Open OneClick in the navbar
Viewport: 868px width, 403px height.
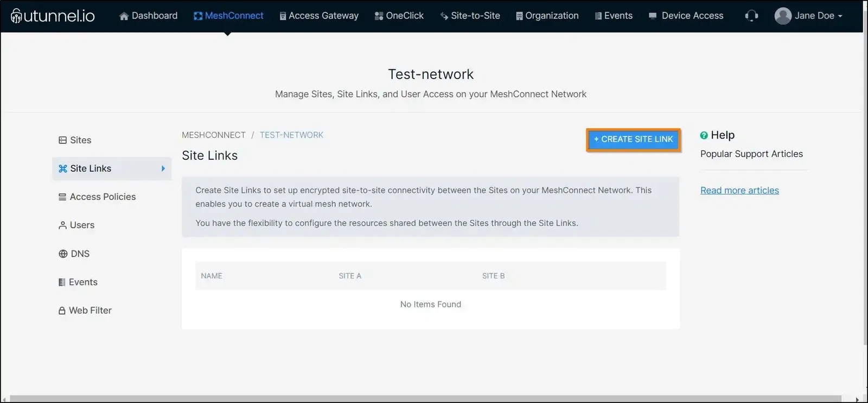click(399, 16)
